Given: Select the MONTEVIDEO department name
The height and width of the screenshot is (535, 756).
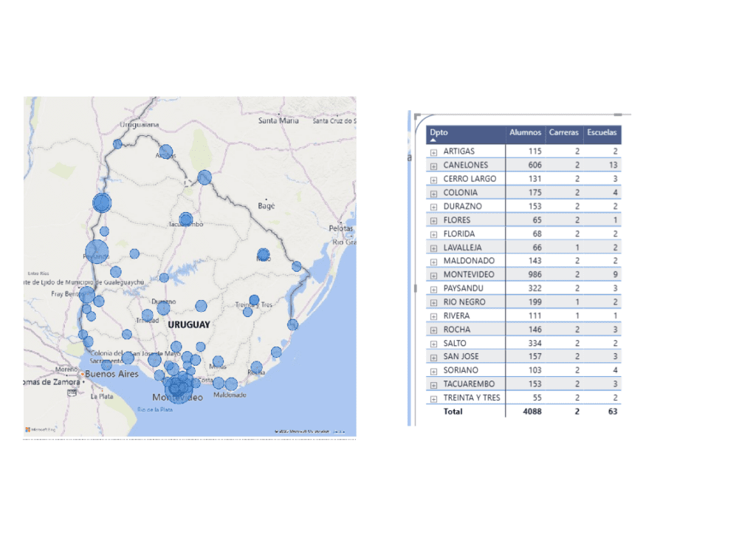Looking at the screenshot, I should (469, 274).
